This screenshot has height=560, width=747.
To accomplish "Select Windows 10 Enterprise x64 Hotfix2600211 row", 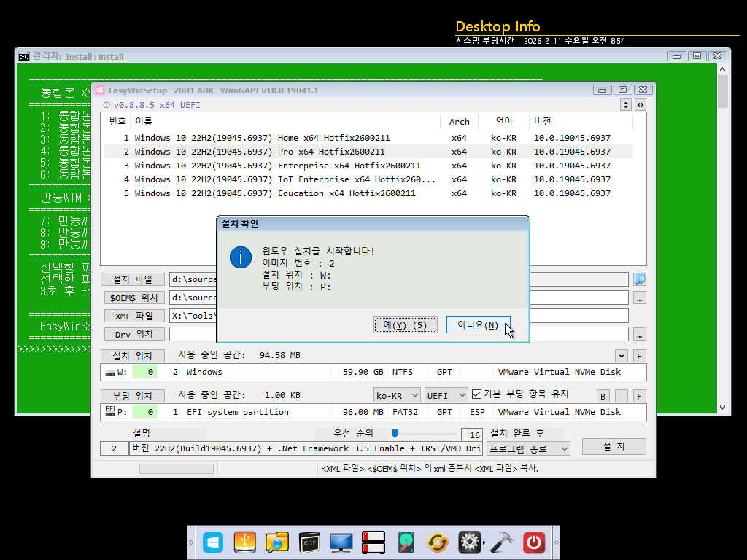I will (x=368, y=166).
